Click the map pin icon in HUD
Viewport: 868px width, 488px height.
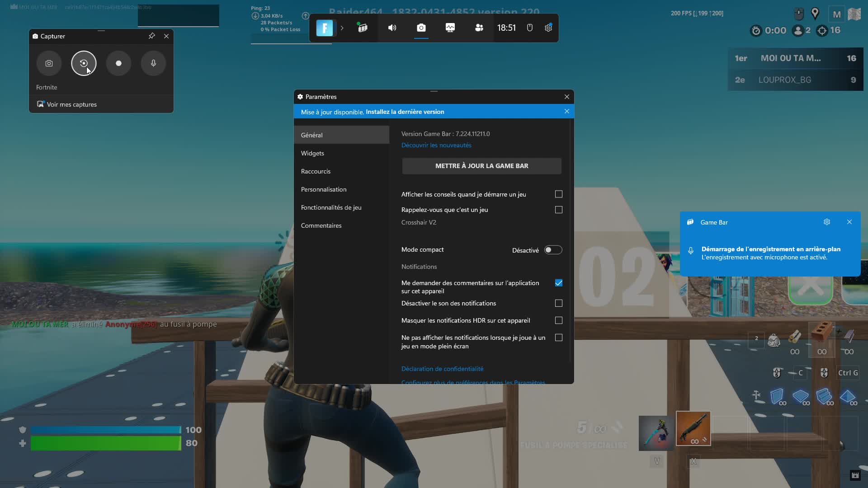coord(815,14)
